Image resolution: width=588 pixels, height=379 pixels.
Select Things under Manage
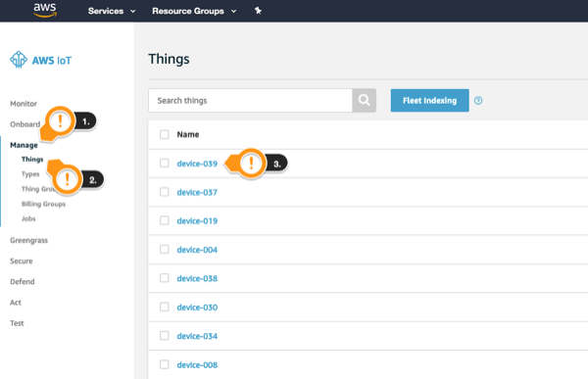pyautogui.click(x=32, y=160)
